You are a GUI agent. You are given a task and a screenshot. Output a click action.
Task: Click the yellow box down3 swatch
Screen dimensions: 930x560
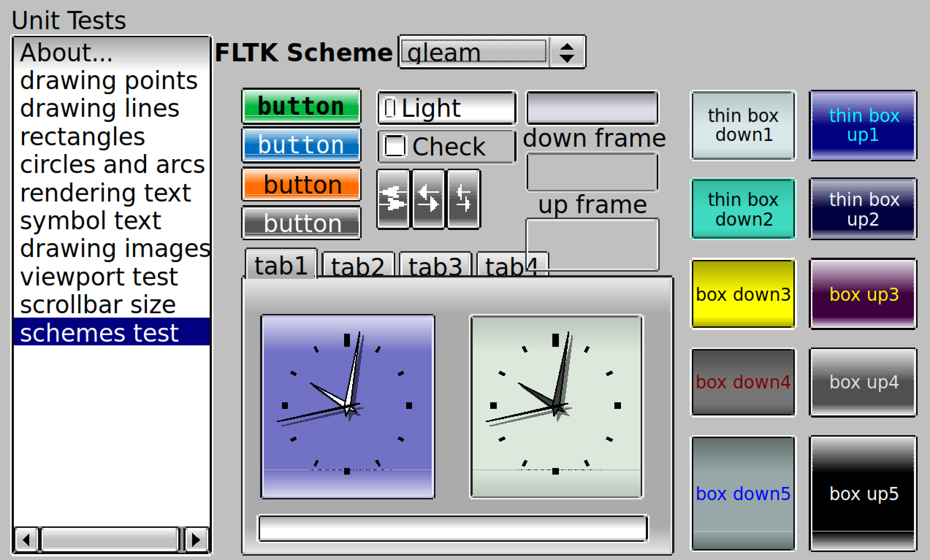tap(743, 294)
